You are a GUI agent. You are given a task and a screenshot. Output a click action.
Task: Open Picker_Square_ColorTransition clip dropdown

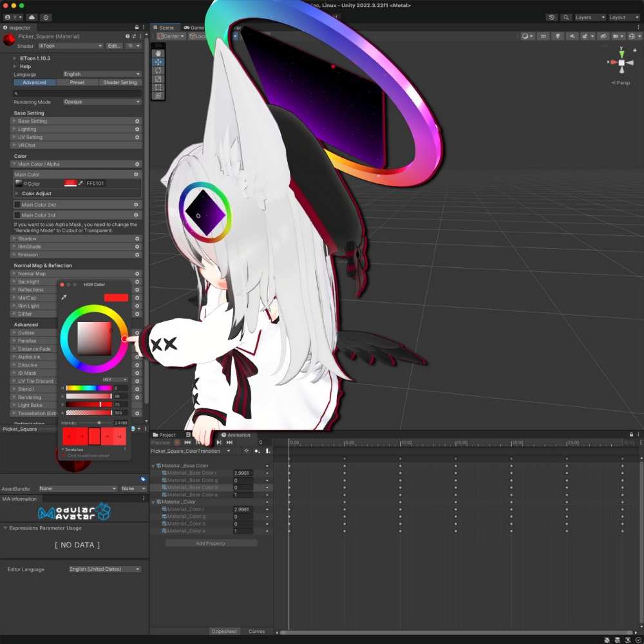tap(190, 451)
